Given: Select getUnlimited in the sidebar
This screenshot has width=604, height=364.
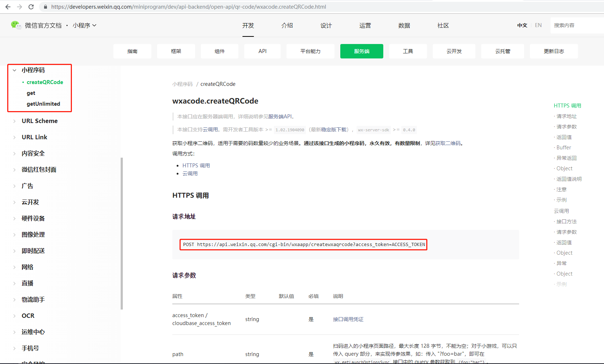Looking at the screenshot, I should click(x=43, y=104).
